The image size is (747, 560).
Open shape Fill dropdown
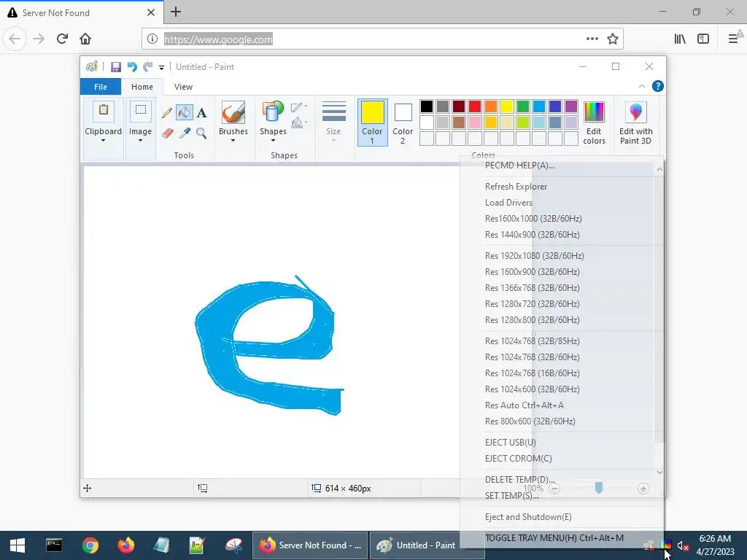(299, 122)
